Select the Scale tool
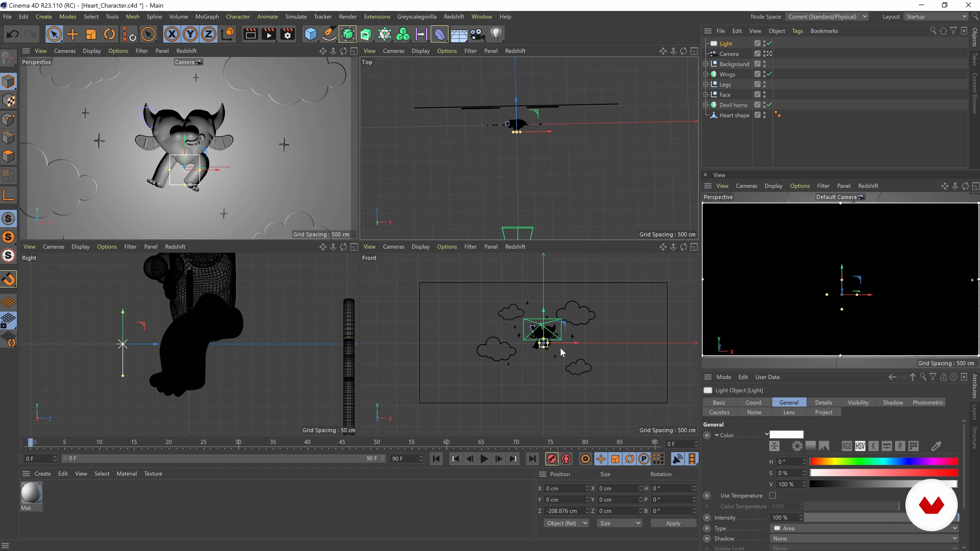Image resolution: width=980 pixels, height=551 pixels. [91, 34]
